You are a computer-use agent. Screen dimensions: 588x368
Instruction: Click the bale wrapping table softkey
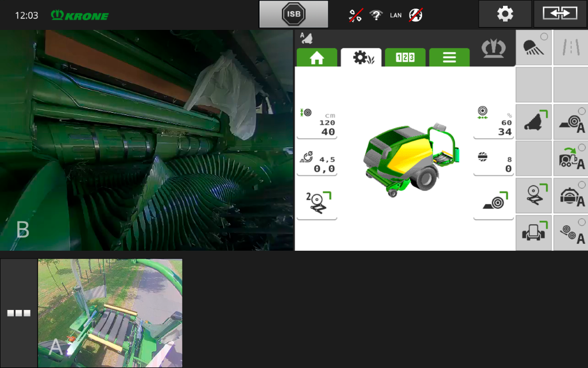533,196
